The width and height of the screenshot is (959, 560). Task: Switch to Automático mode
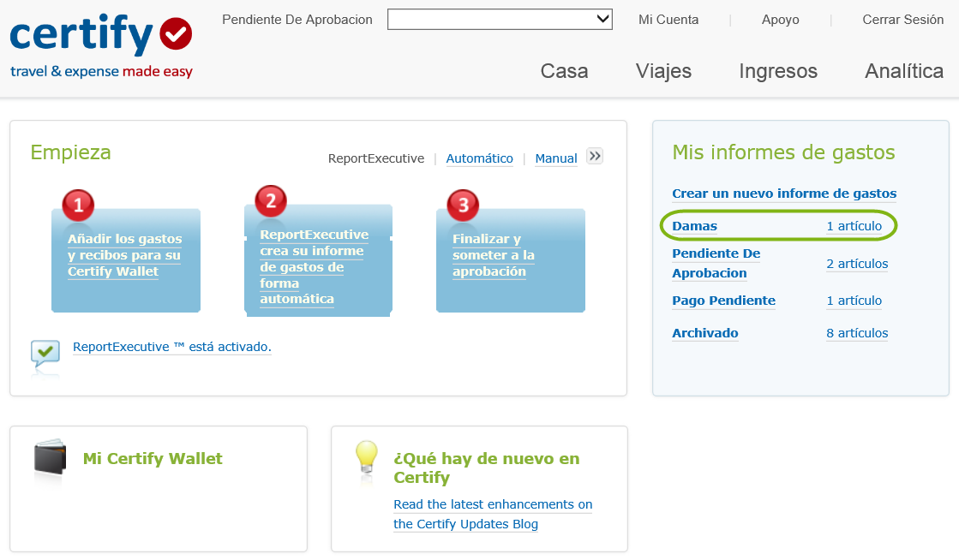pyautogui.click(x=480, y=158)
